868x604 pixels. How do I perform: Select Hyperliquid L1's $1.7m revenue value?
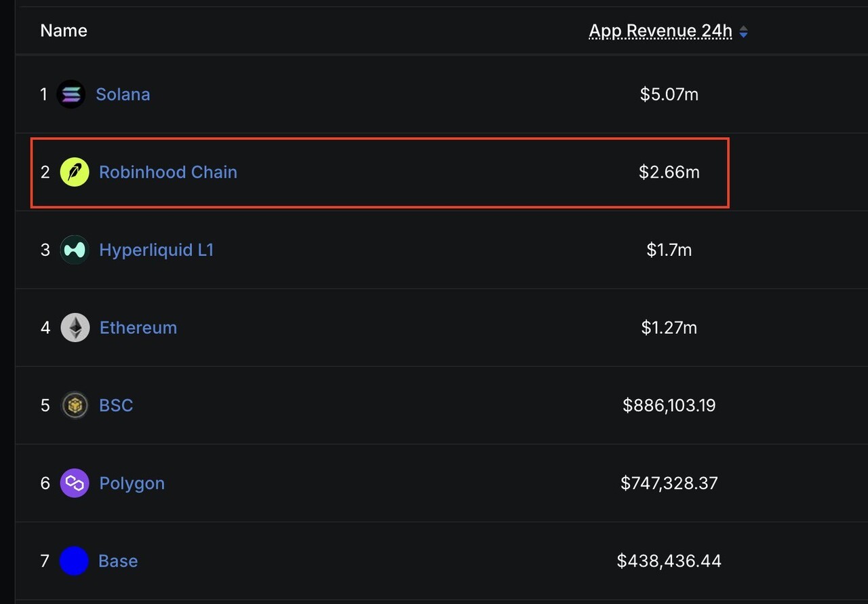point(669,250)
